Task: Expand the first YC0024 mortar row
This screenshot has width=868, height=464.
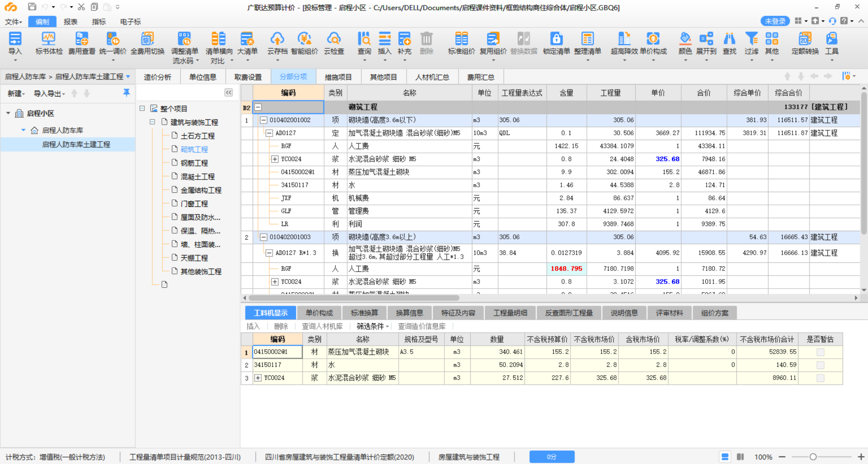Action: tap(274, 159)
